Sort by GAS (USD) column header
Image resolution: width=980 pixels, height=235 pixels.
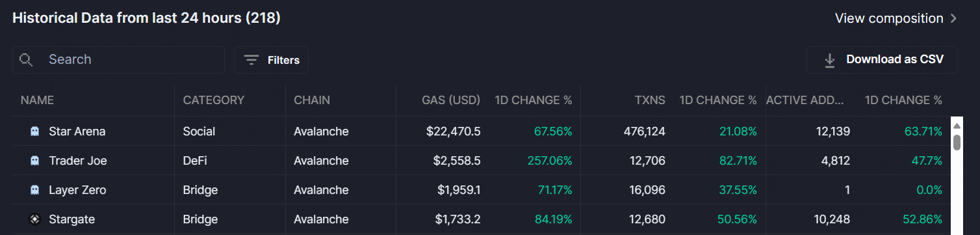click(450, 100)
